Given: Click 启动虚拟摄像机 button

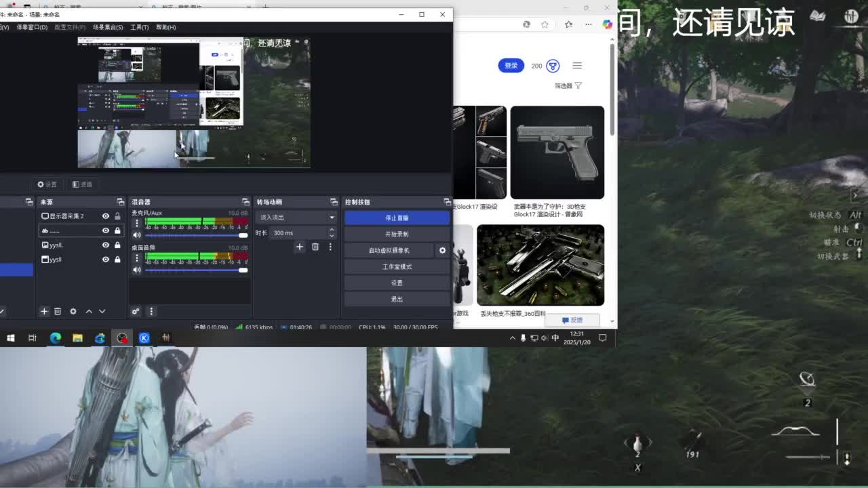Looking at the screenshot, I should (x=389, y=250).
